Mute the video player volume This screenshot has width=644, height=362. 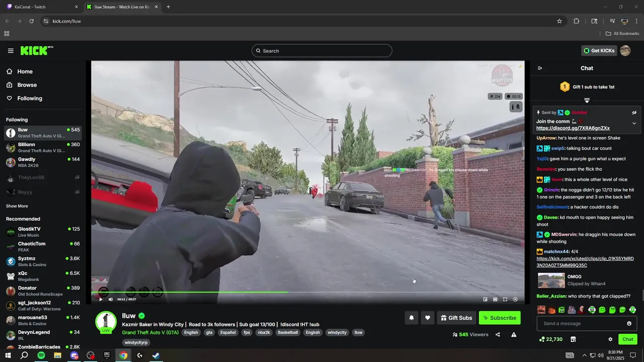click(x=111, y=299)
